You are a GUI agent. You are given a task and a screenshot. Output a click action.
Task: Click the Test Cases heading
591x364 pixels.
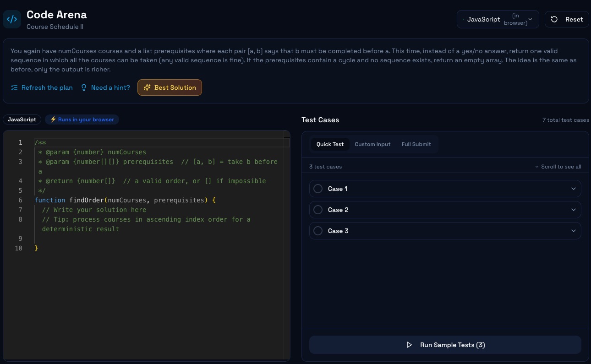point(320,120)
